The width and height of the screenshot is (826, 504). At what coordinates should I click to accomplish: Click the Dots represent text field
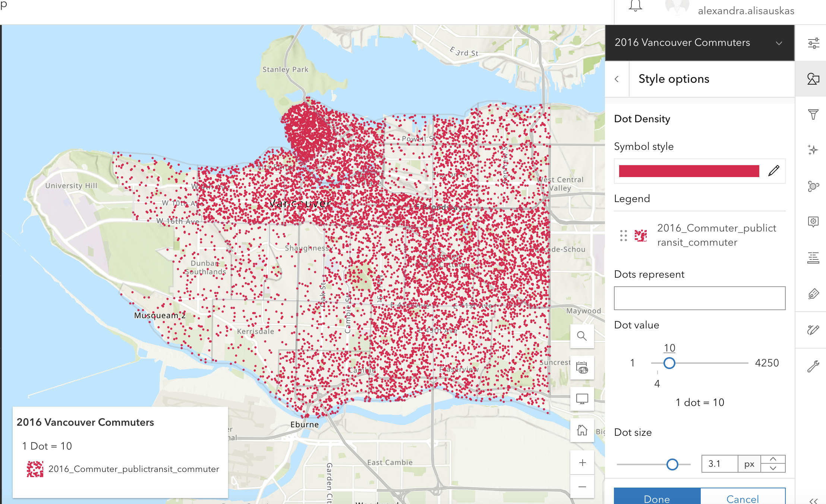[700, 298]
